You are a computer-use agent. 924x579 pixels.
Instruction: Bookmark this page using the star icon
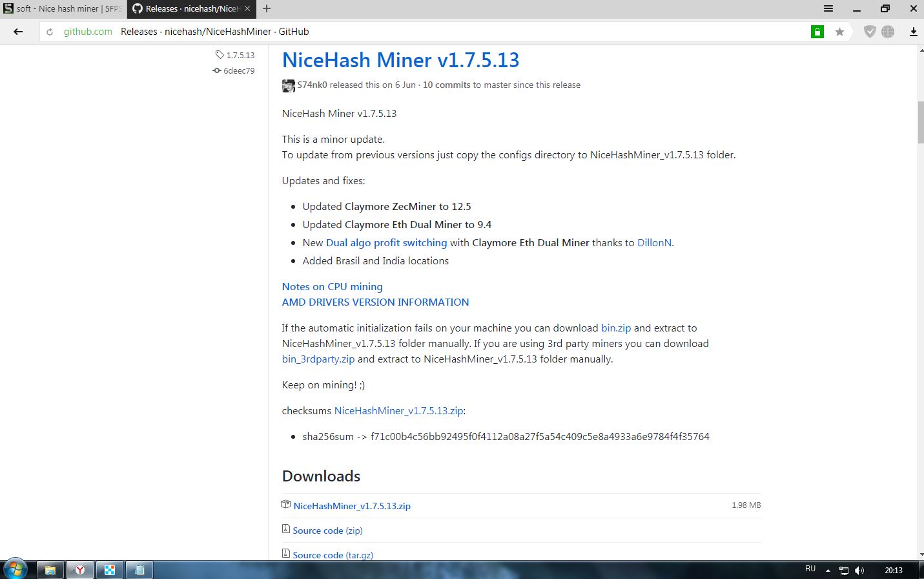click(x=839, y=32)
